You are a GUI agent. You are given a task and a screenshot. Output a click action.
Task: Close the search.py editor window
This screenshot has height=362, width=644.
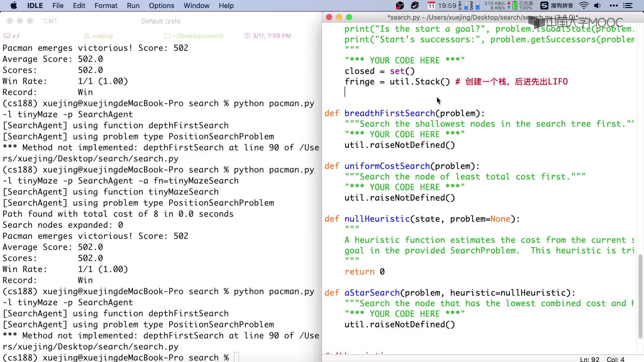(x=329, y=17)
